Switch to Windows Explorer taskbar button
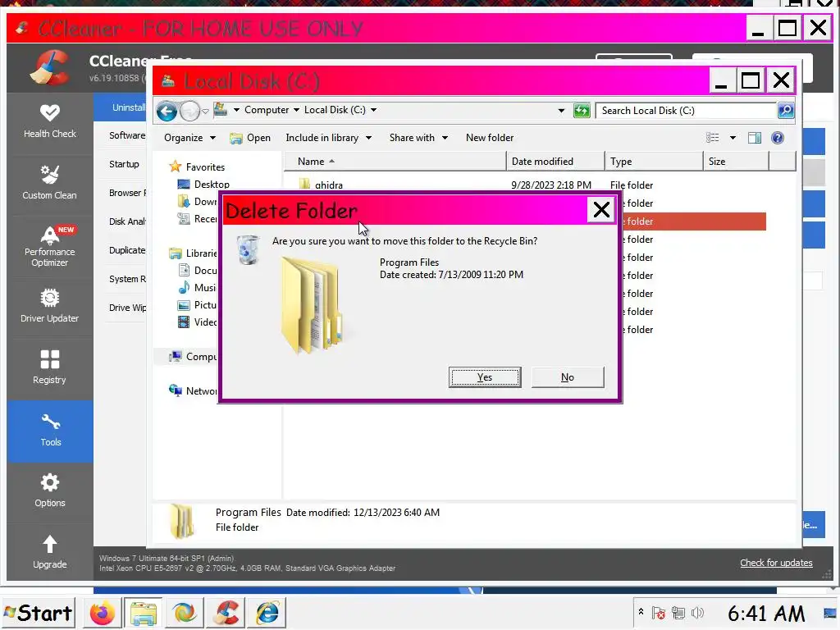This screenshot has height=630, width=840. coord(143,613)
